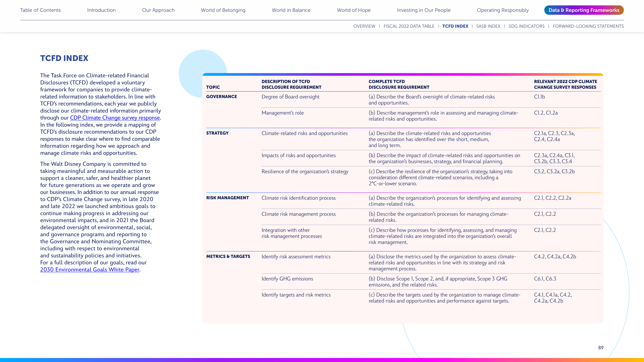This screenshot has height=362, width=644.
Task: Open the SDG Indicators sub-page
Action: [x=526, y=26]
